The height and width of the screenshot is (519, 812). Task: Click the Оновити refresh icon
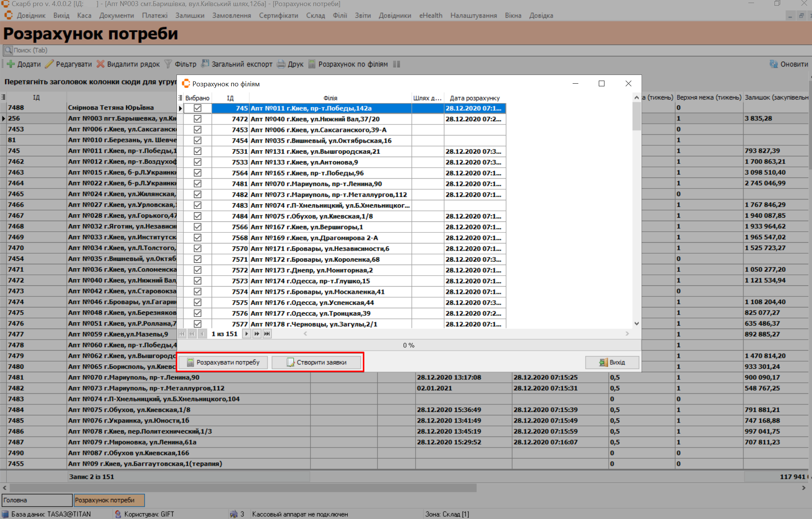[x=773, y=64]
